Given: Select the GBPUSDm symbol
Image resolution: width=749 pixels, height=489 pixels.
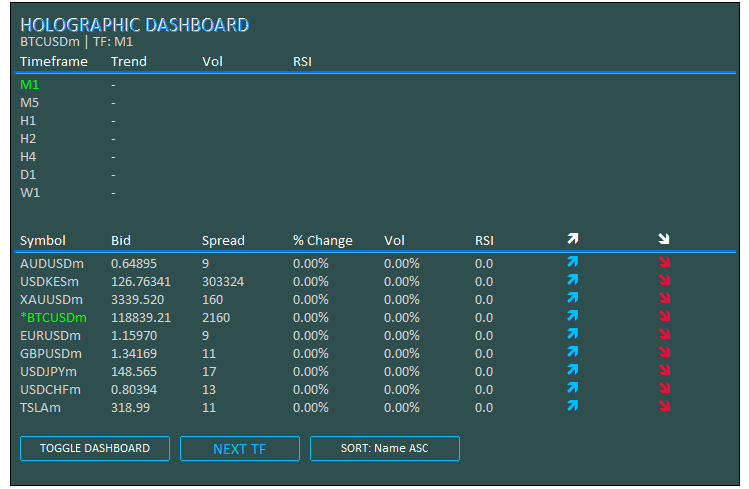Looking at the screenshot, I should 51,354.
